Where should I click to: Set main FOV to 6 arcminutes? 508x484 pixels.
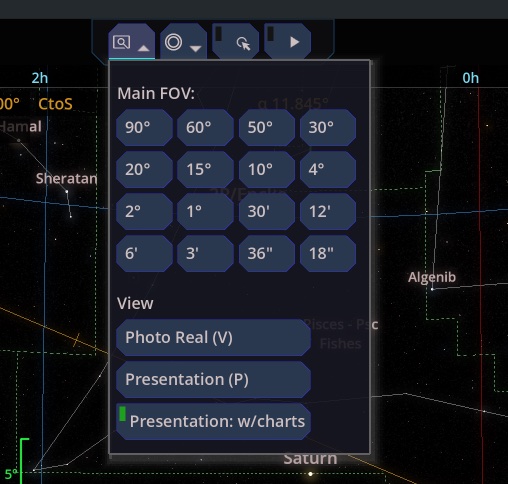(x=144, y=253)
